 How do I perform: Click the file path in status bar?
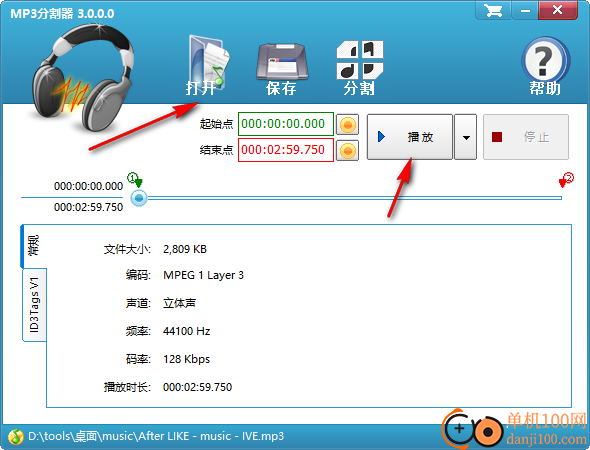click(156, 436)
